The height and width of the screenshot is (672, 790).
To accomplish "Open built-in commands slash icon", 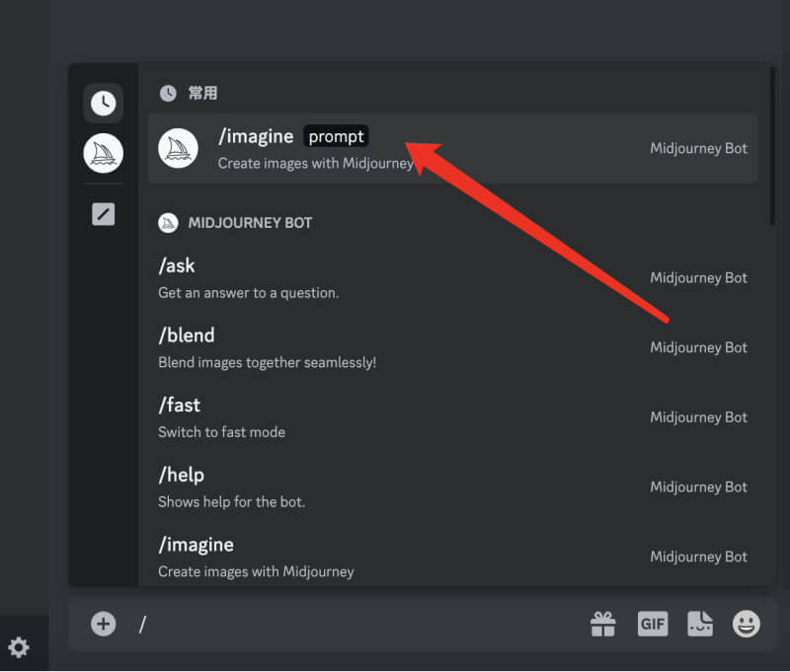I will pos(104,214).
